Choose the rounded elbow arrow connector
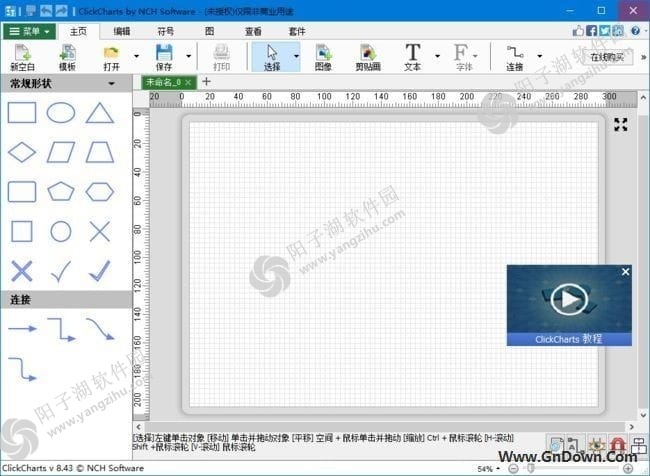Viewport: 650px width, 476px height. click(x=22, y=369)
